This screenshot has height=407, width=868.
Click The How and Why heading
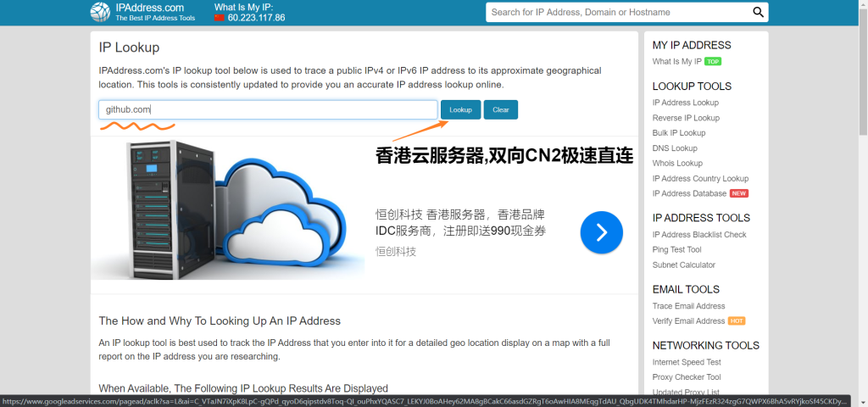point(220,321)
